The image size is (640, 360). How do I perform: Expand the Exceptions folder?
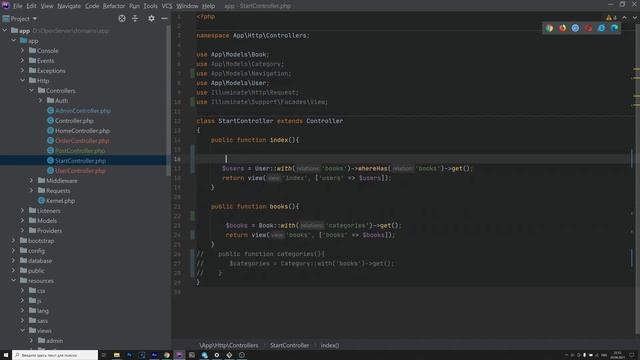pyautogui.click(x=22, y=71)
